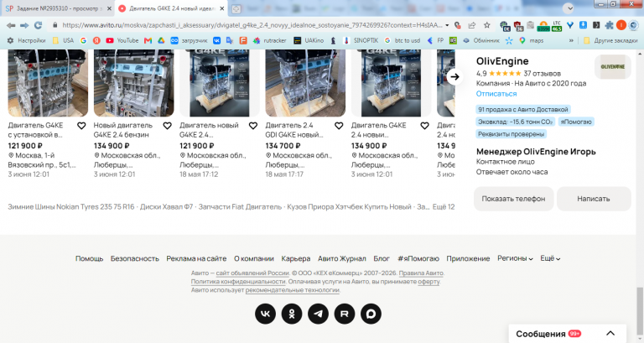644x343 pixels.
Task: Open the Политика конфиденциальности link
Action: pyautogui.click(x=238, y=282)
